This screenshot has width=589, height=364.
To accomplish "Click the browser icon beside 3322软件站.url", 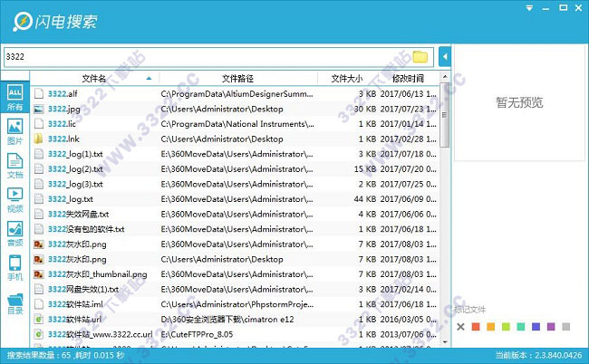I will point(38,320).
